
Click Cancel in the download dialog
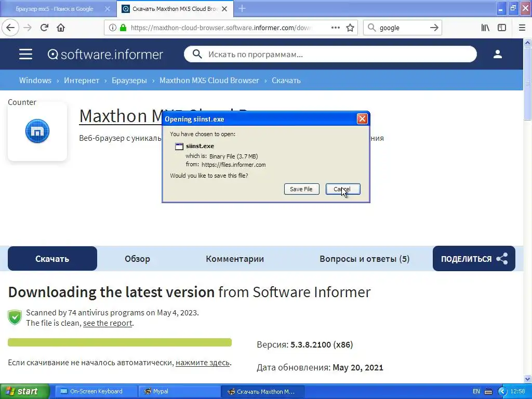(x=343, y=189)
